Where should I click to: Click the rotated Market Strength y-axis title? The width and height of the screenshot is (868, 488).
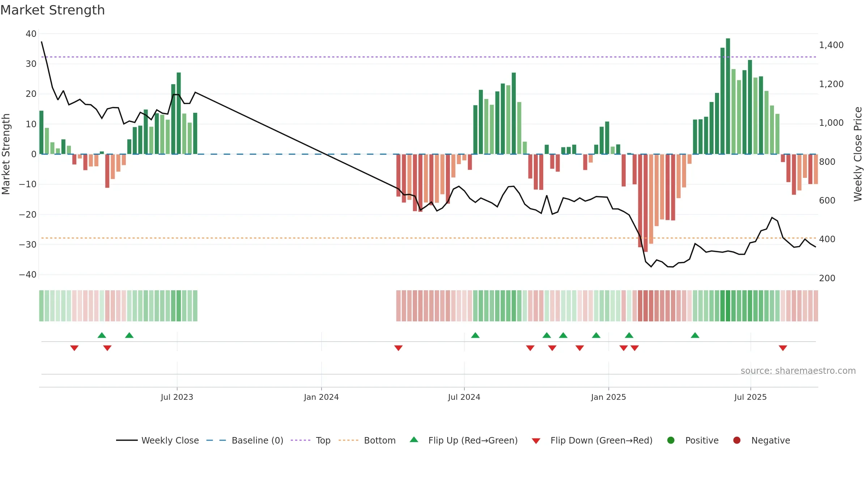coord(6,154)
